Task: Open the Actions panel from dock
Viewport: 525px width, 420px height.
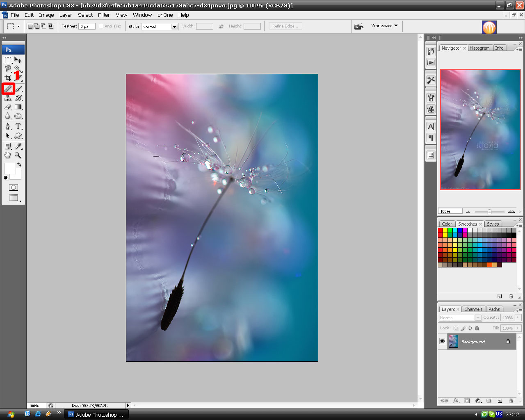Action: click(431, 63)
